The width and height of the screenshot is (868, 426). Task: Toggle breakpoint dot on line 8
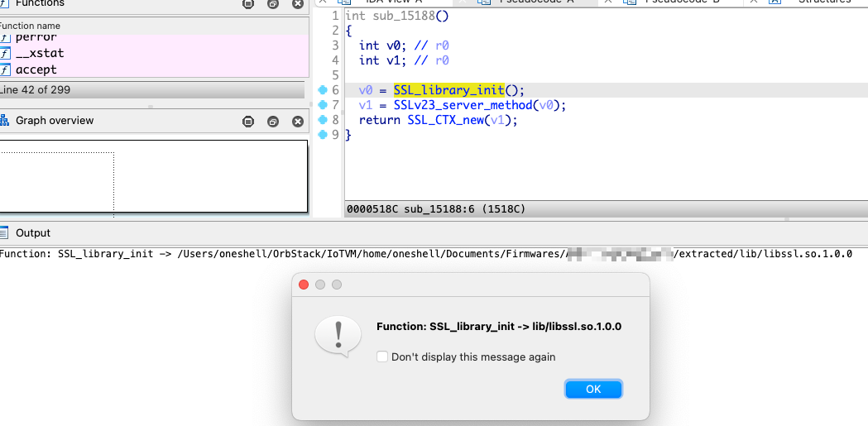coord(324,119)
